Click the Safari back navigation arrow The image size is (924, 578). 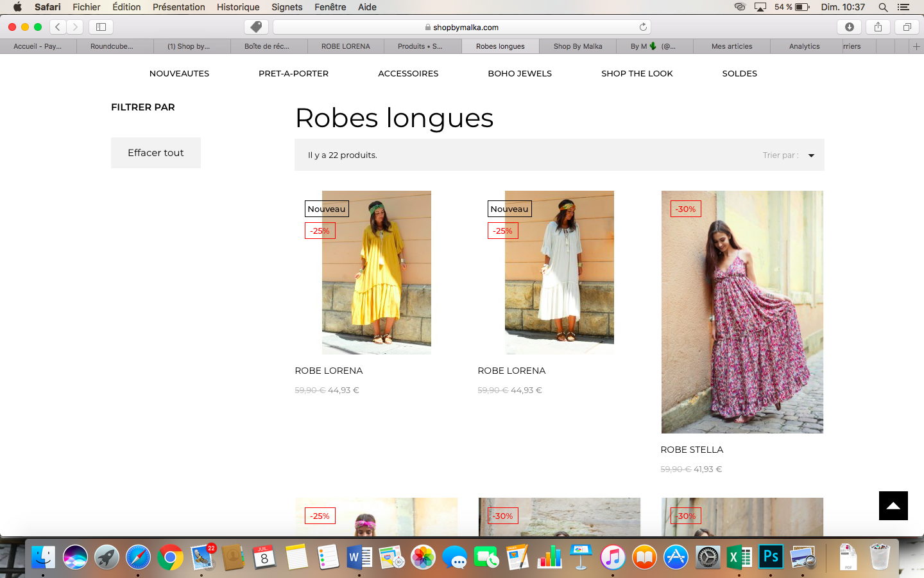click(x=58, y=27)
